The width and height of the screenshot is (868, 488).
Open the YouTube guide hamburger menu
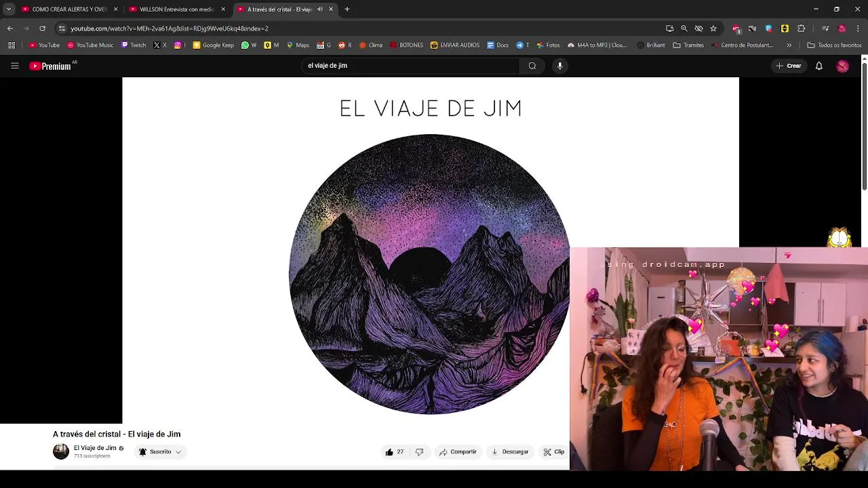(14, 66)
